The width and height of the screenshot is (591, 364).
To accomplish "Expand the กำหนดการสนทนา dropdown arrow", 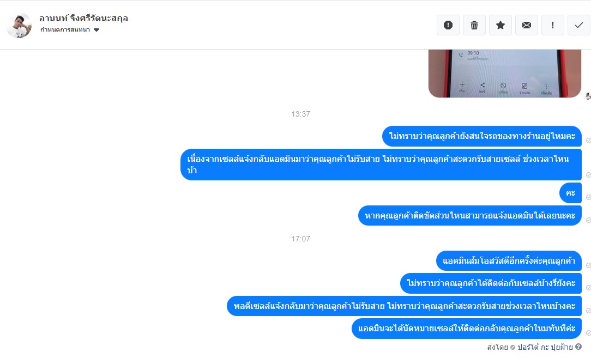I will 97,30.
